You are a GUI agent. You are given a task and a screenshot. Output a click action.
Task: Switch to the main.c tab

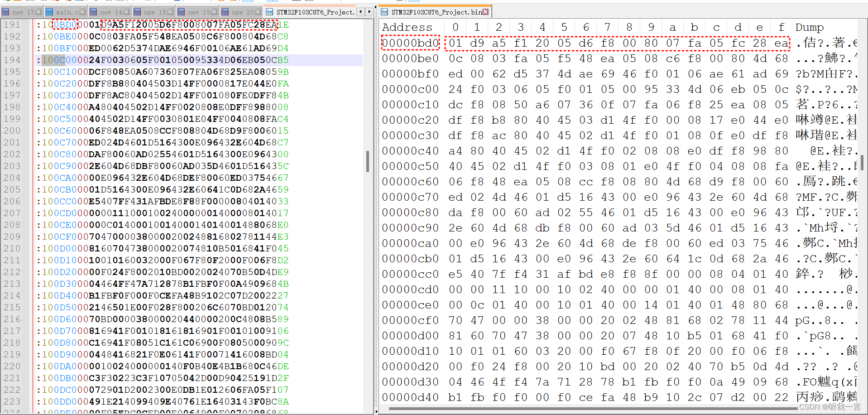click(66, 12)
